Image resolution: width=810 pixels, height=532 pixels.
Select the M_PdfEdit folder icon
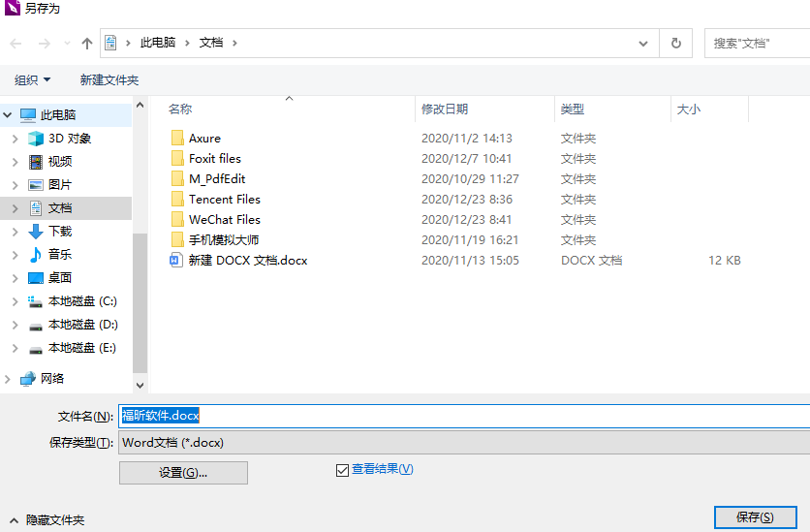pyautogui.click(x=177, y=178)
